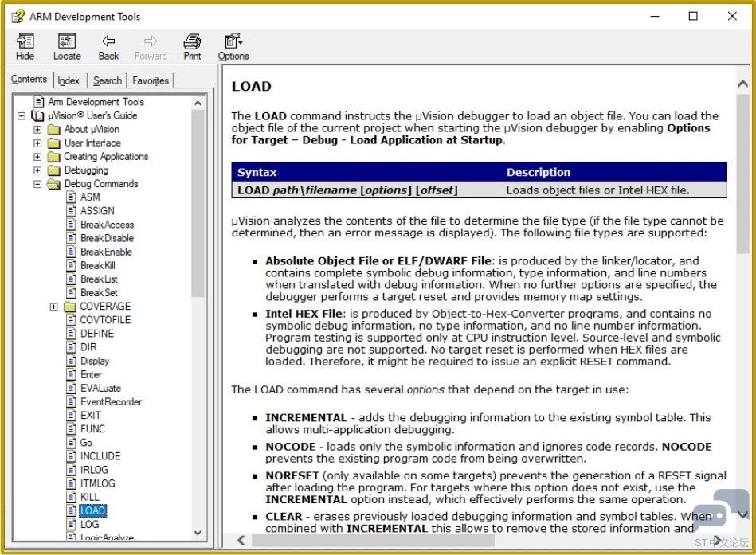Viewport: 756px width, 555px height.
Task: Click the contents tree scroll-down arrow
Action: point(198,533)
